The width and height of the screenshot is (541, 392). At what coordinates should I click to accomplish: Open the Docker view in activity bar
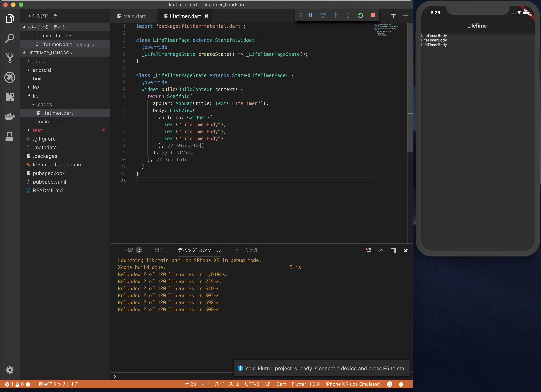point(10,116)
